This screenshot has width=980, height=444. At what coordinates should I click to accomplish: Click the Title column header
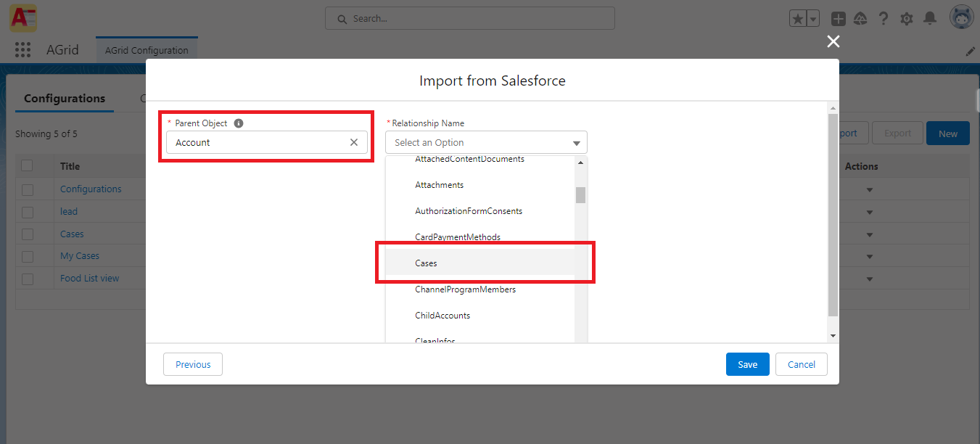tap(70, 166)
